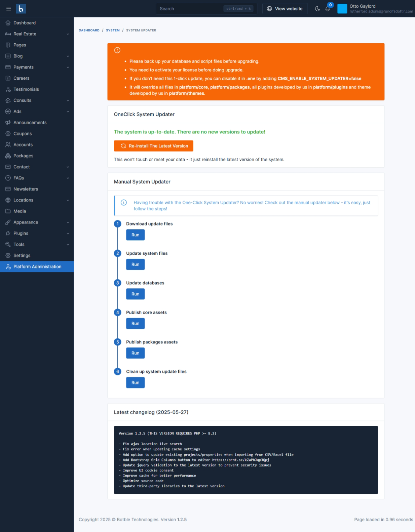
Task: Go to Dashboard sidebar item
Action: coord(37,23)
